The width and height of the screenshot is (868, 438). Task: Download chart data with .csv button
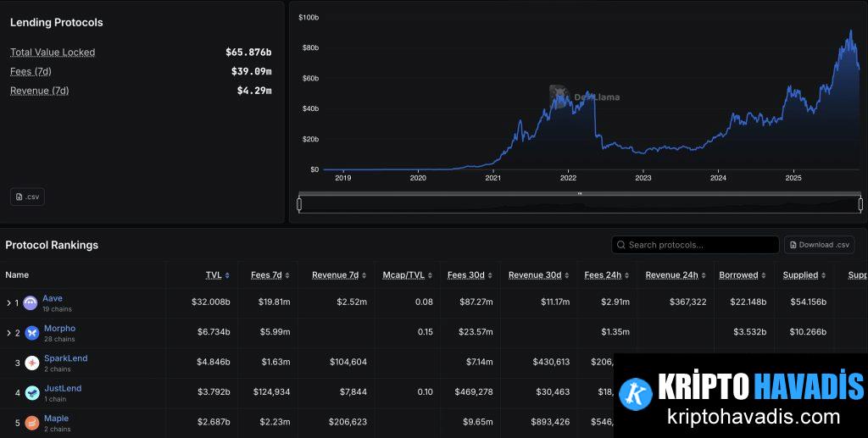click(27, 197)
